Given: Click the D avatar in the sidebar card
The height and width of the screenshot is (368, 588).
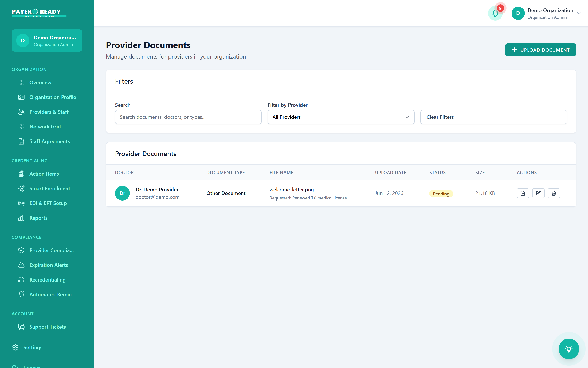Looking at the screenshot, I should pos(23,40).
